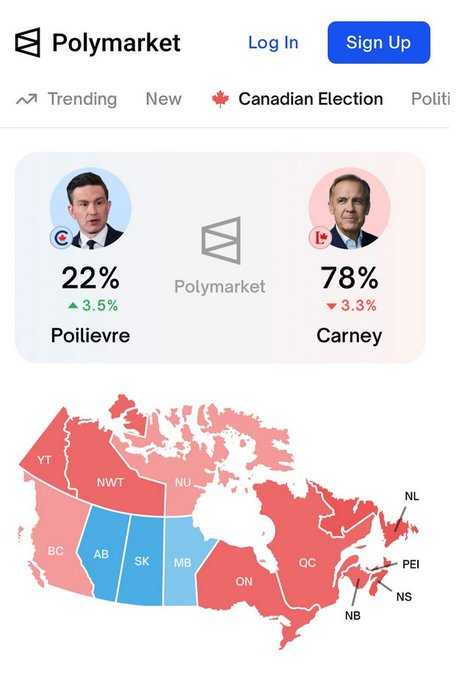Click the red maple leaf icon

220,99
